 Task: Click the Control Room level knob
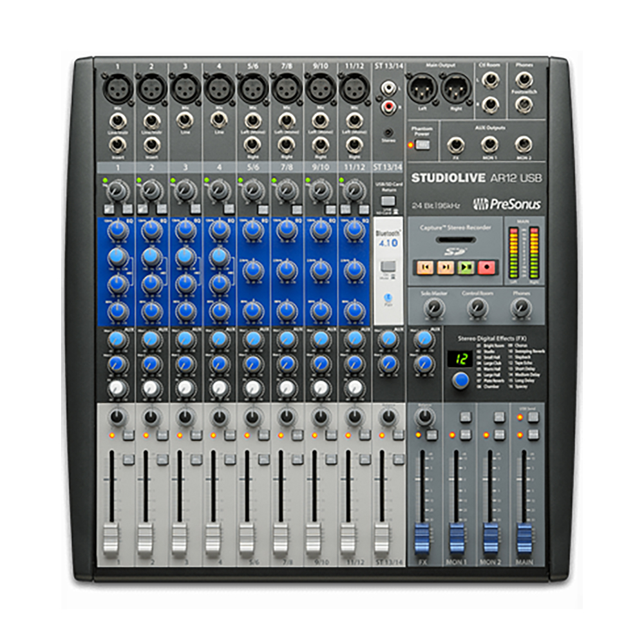[477, 307]
